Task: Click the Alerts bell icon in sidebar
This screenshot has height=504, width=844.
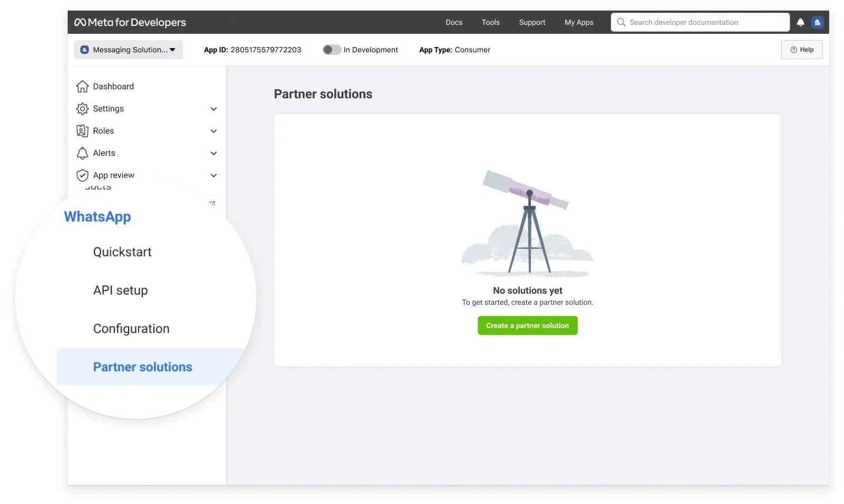Action: tap(82, 153)
